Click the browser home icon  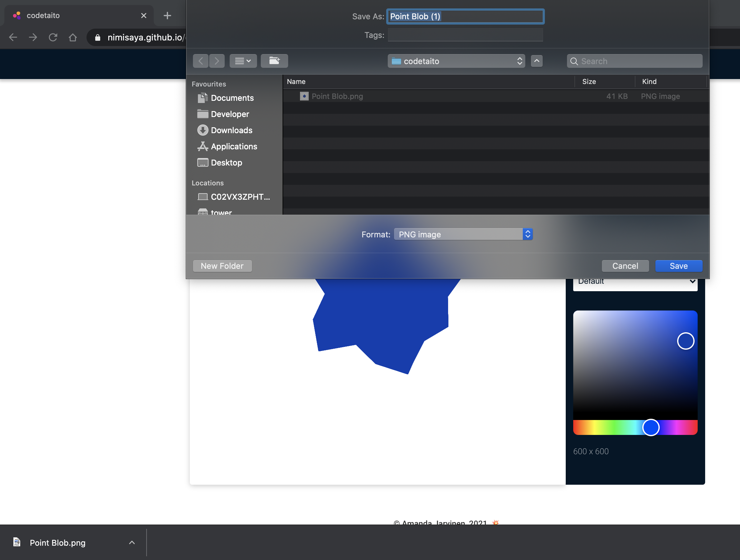click(73, 37)
